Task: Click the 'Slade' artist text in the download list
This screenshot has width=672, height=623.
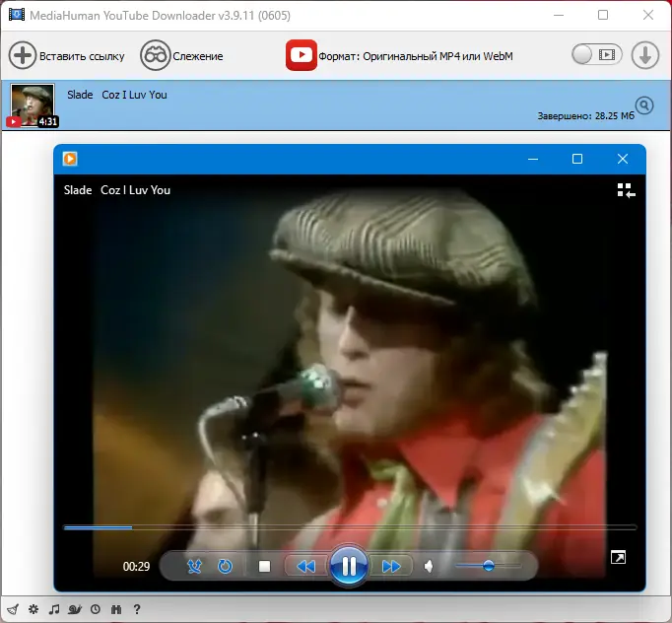Action: [x=80, y=95]
